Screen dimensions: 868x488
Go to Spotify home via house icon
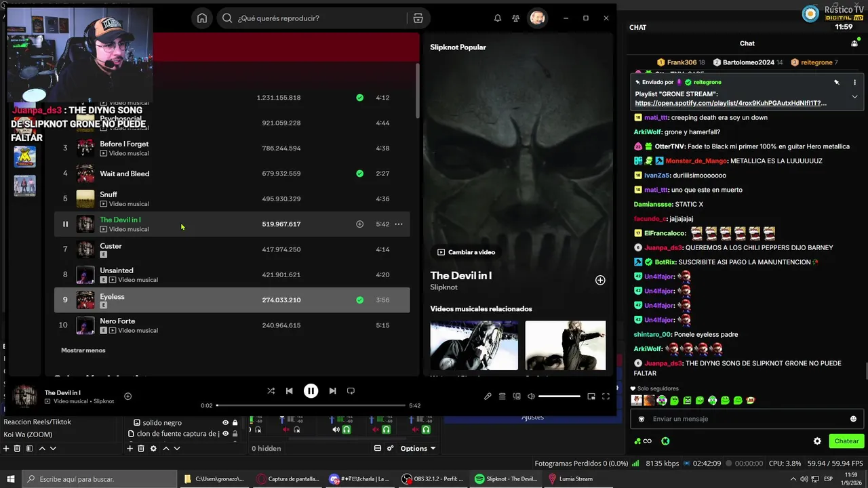[x=202, y=18]
